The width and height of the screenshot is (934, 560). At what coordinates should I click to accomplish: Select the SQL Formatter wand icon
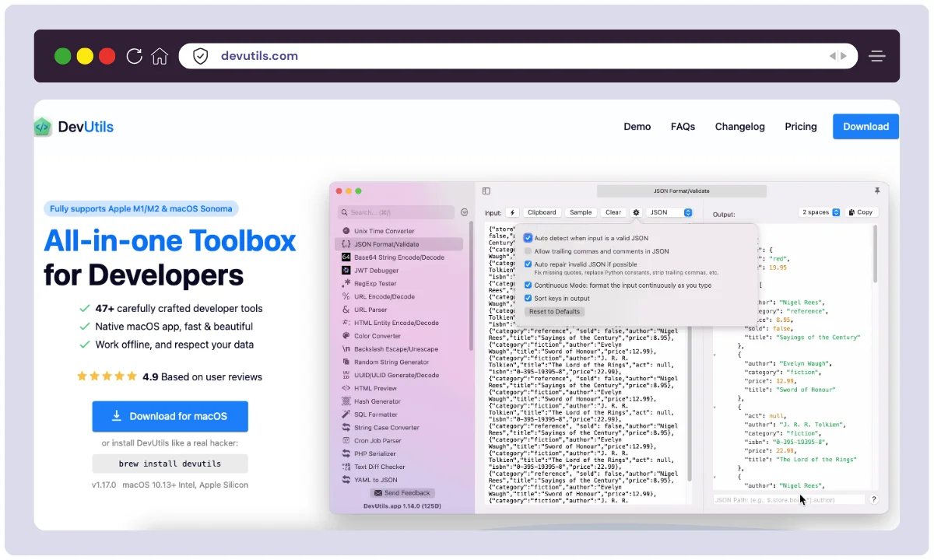(x=346, y=415)
